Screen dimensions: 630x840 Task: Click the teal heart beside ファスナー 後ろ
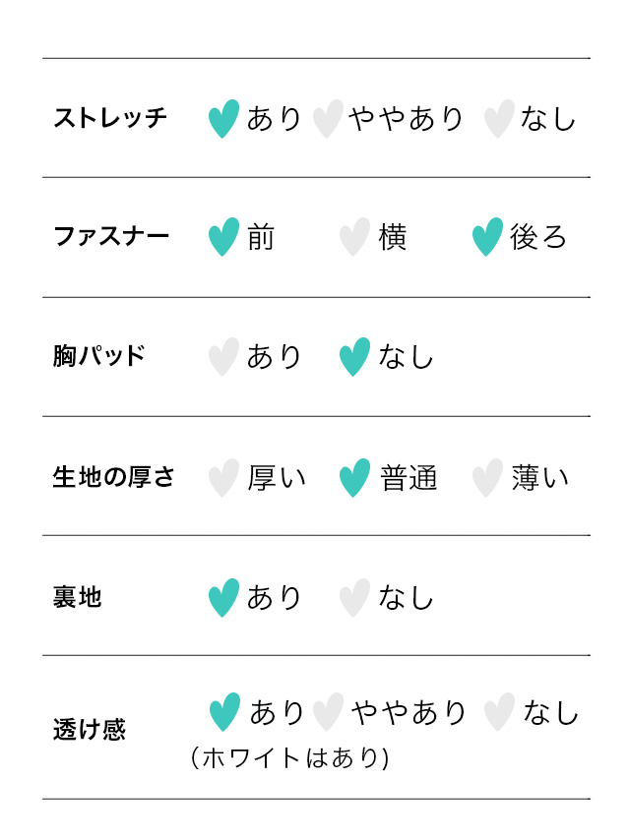click(487, 237)
